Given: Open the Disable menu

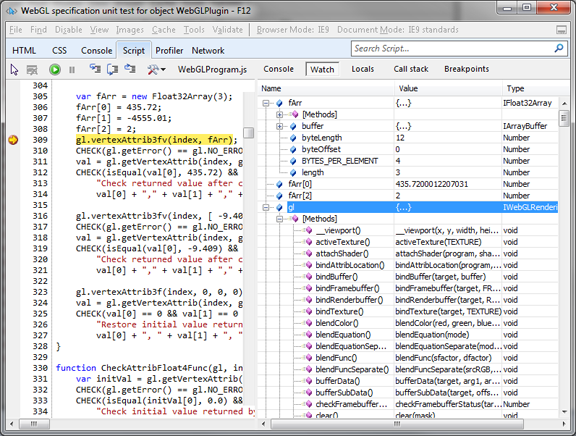Looking at the screenshot, I should tap(69, 30).
